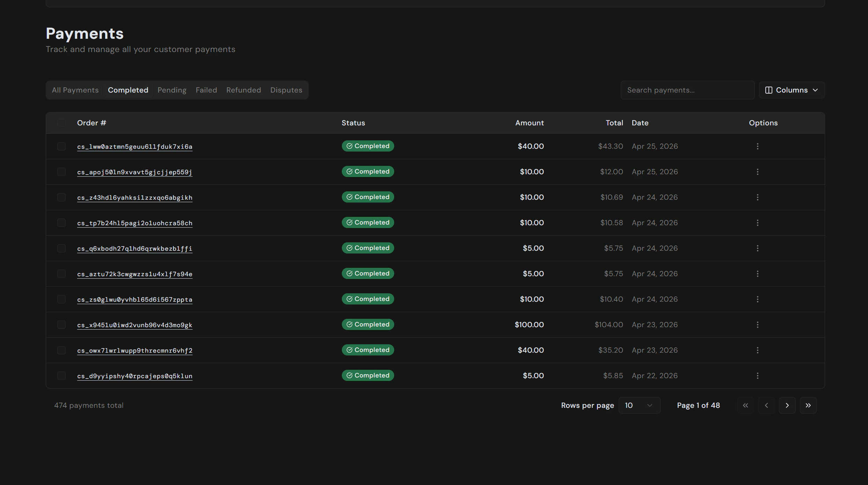Click Completed badge in the $35.20 row

click(368, 350)
